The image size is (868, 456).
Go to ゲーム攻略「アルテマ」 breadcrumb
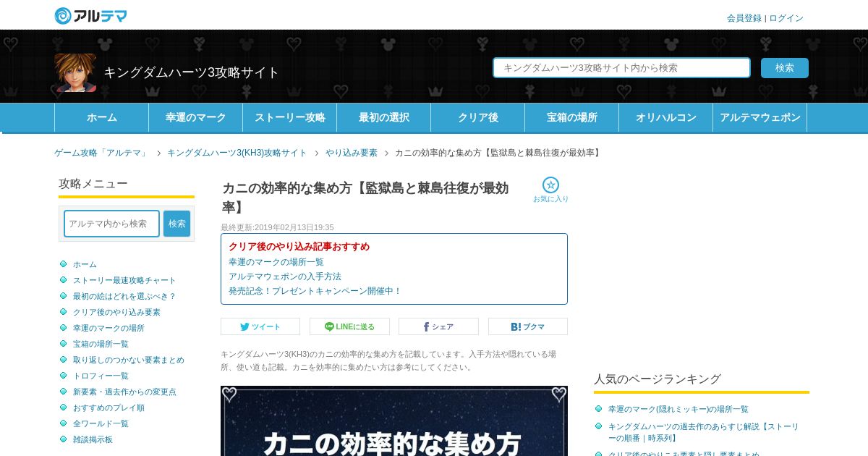(x=101, y=153)
